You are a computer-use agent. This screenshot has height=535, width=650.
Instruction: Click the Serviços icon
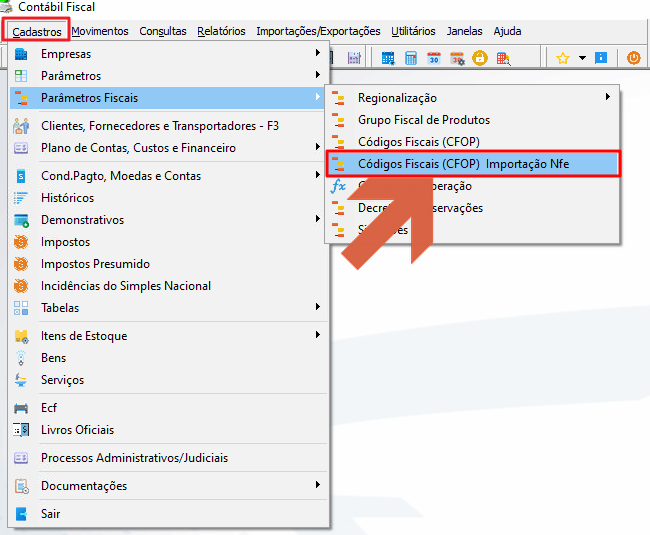click(x=21, y=380)
